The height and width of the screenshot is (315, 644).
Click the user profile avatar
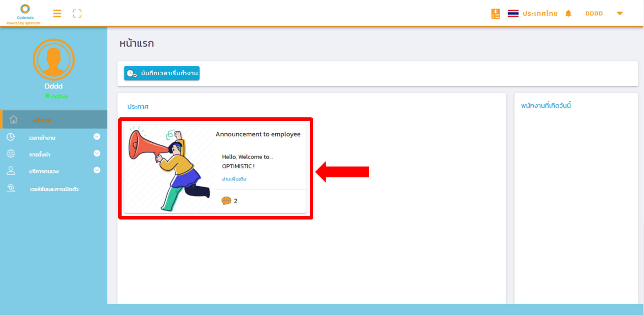pos(54,60)
